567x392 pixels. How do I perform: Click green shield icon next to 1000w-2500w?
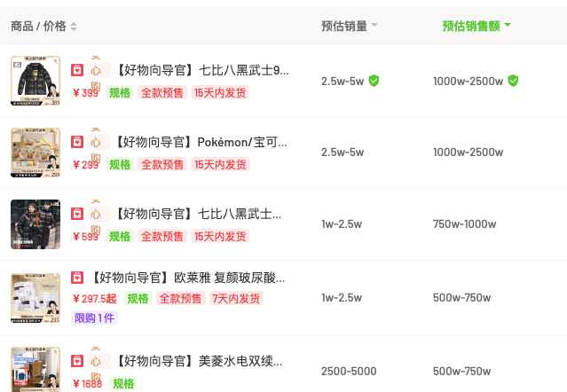pos(513,81)
